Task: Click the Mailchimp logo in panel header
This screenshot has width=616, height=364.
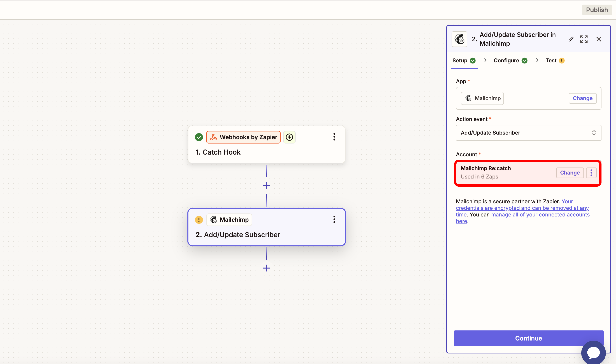Action: 459,39
